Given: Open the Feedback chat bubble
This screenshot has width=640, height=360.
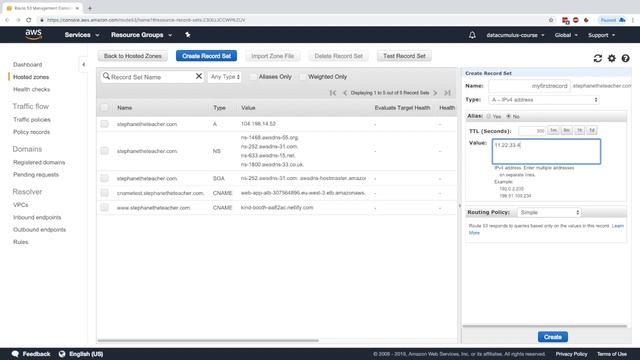Looking at the screenshot, I should (31, 354).
